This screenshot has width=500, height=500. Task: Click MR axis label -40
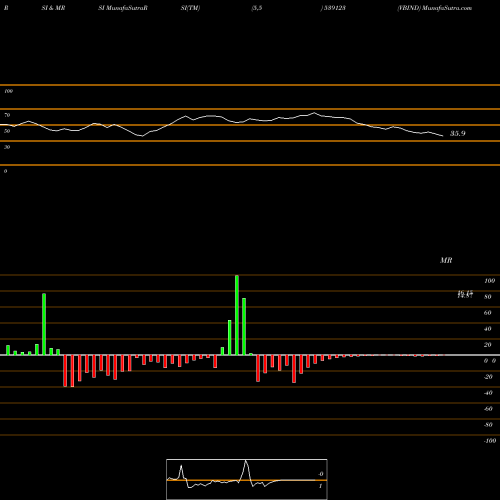click(488, 393)
